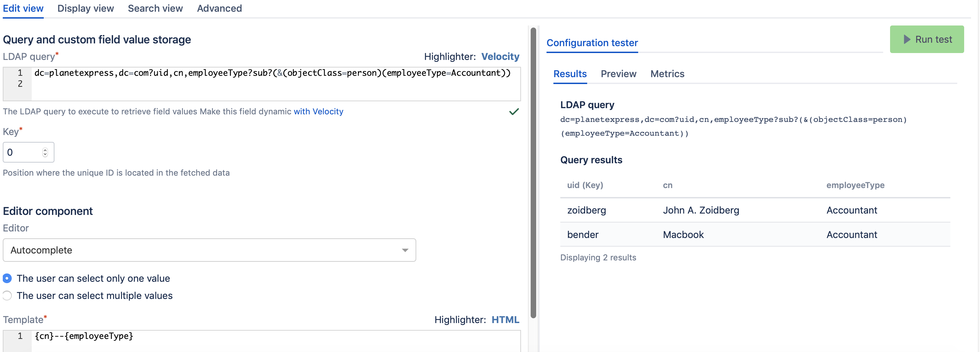Open the Search view tab
This screenshot has width=980, height=352.
(155, 8)
